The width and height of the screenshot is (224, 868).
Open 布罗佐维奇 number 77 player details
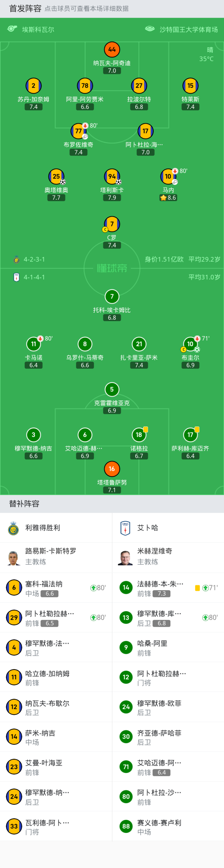click(78, 131)
